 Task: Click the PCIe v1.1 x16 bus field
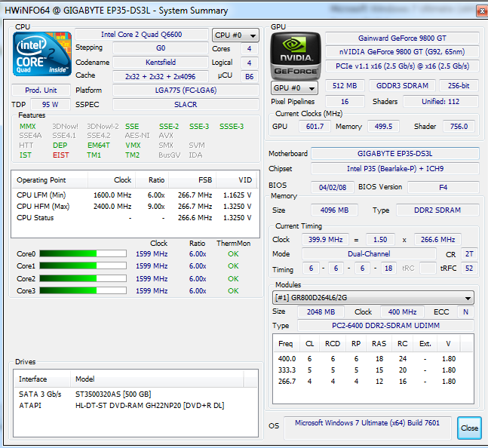pos(402,66)
